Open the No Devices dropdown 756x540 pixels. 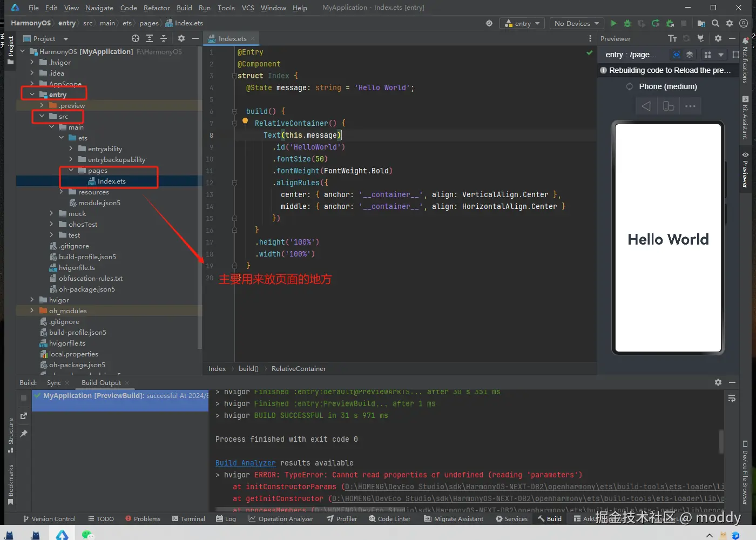point(576,23)
